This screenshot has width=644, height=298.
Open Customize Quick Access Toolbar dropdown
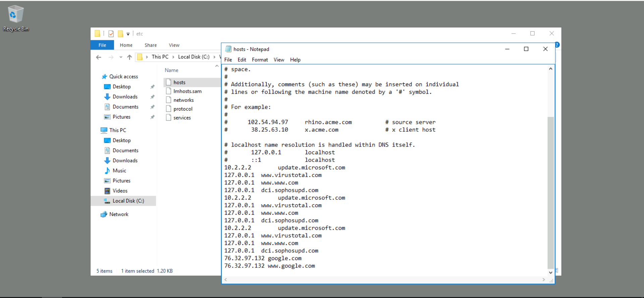tap(128, 34)
